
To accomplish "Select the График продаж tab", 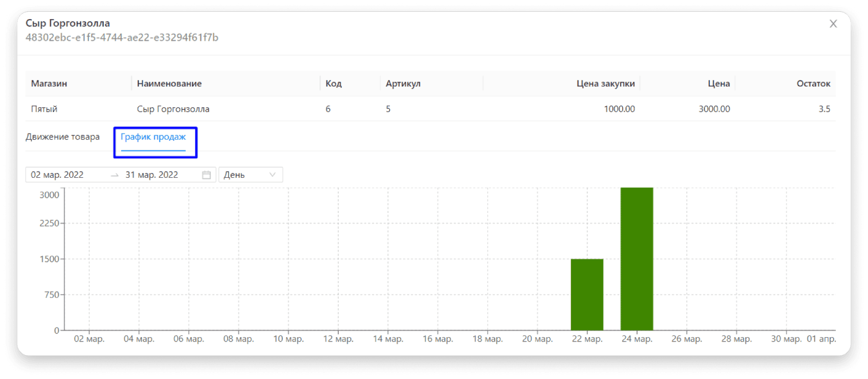I will tap(153, 137).
